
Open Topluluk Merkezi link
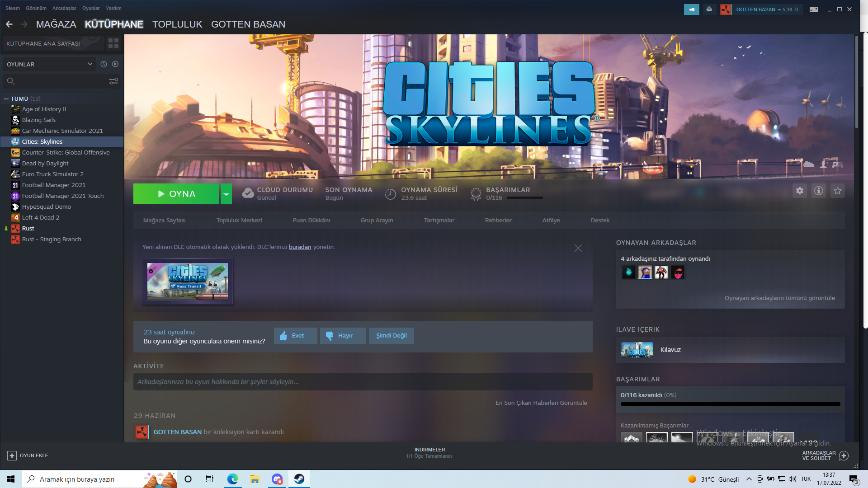(239, 221)
